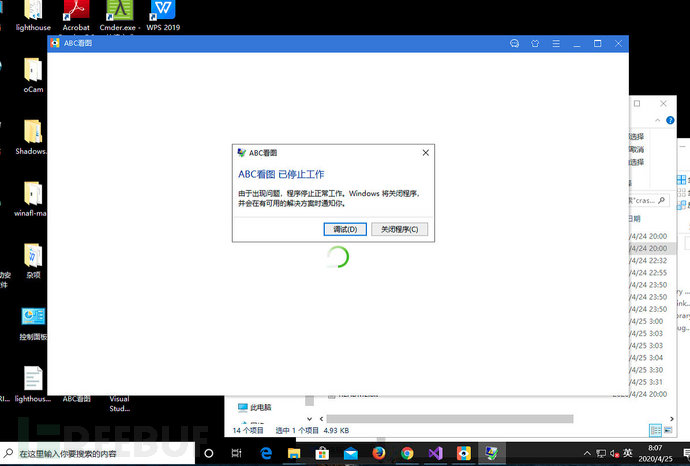Open the 控制面板 control panel icon
The width and height of the screenshot is (690, 466).
(x=33, y=318)
